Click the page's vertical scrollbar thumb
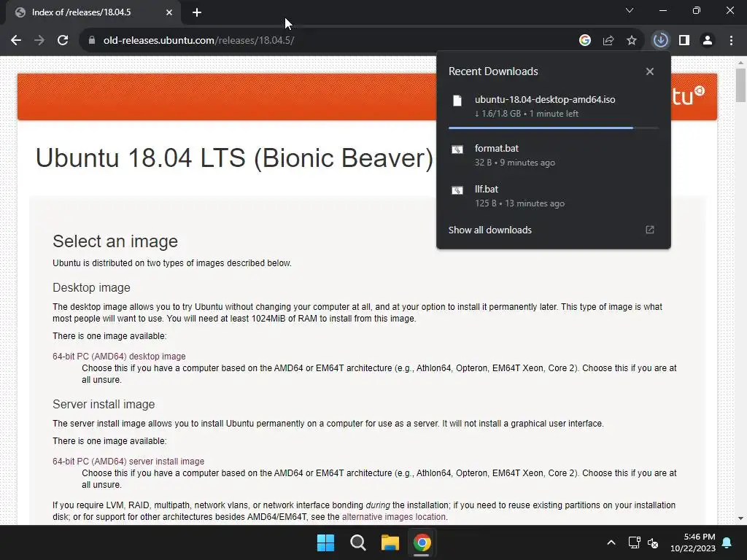This screenshot has height=560, width=747. pos(740,85)
